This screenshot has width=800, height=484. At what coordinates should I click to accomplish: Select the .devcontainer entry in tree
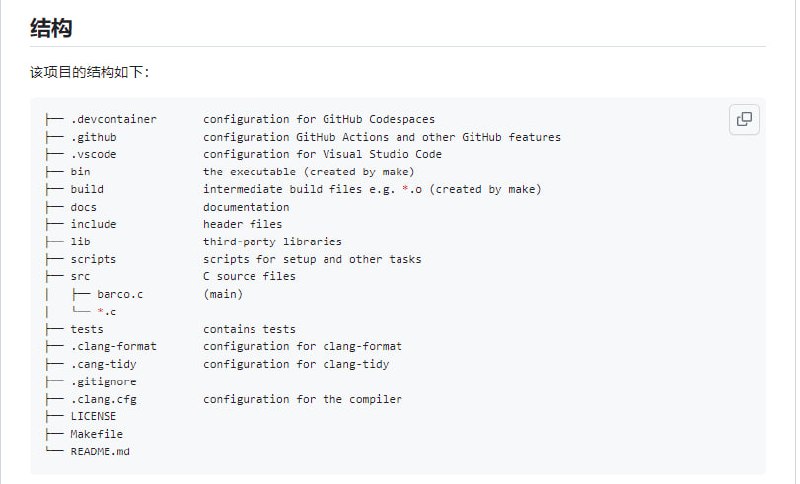point(113,119)
